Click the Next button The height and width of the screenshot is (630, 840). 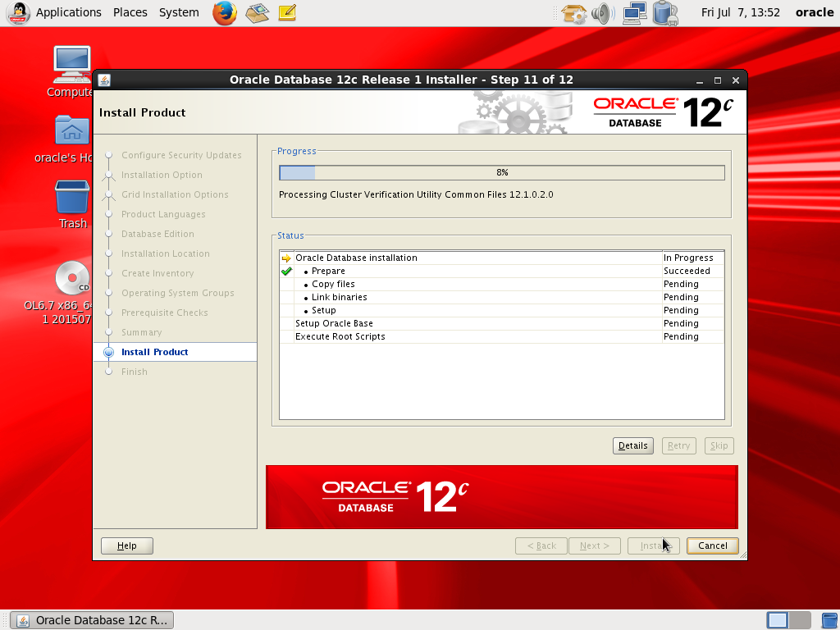(x=595, y=546)
